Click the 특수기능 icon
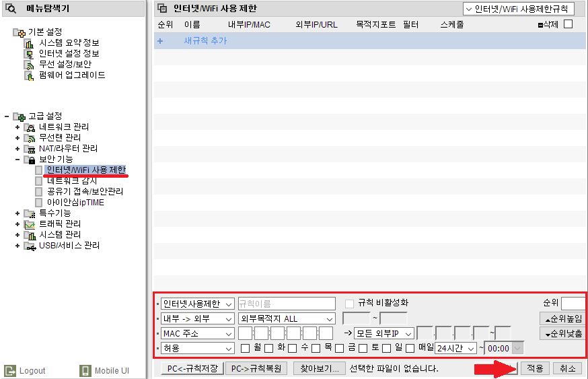Screen dimensions: 588x379 [x=30, y=213]
